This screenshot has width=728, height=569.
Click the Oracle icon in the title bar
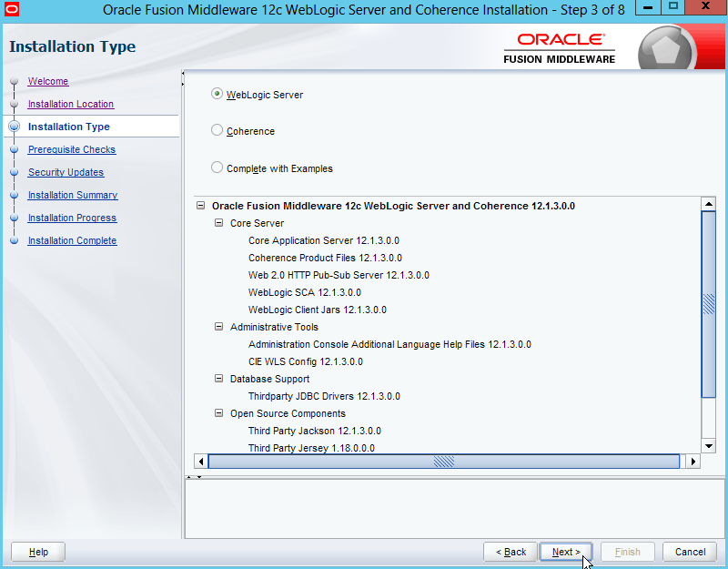coord(11,11)
